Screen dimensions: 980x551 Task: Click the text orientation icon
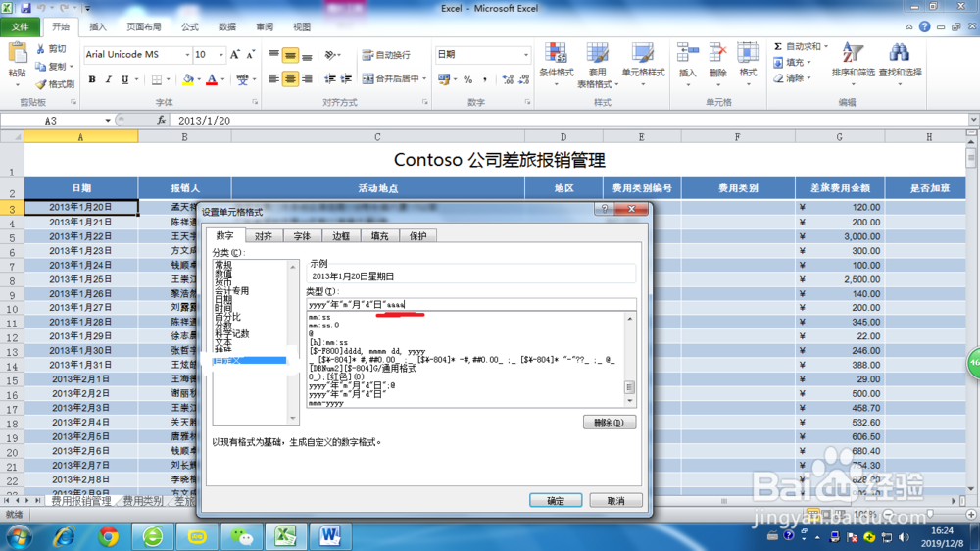pos(331,56)
